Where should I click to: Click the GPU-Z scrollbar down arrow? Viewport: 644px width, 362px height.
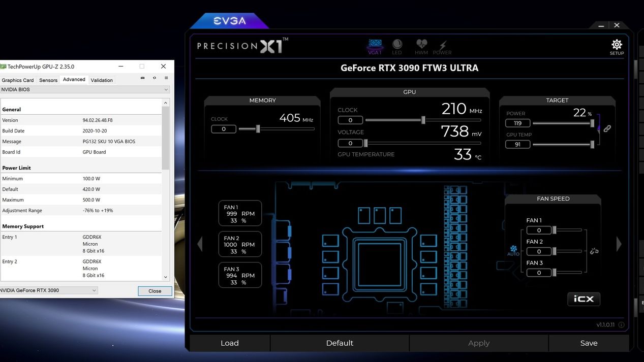[x=165, y=277]
